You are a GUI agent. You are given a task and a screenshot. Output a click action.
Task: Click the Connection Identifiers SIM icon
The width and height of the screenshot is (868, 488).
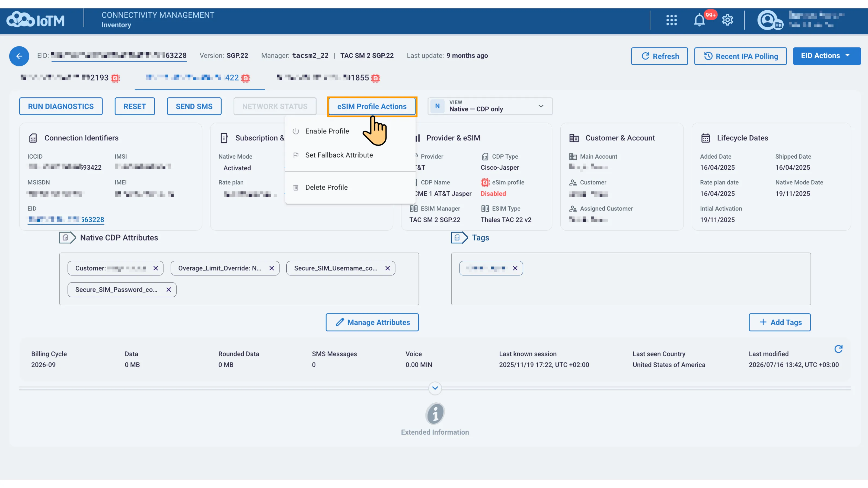(x=33, y=138)
